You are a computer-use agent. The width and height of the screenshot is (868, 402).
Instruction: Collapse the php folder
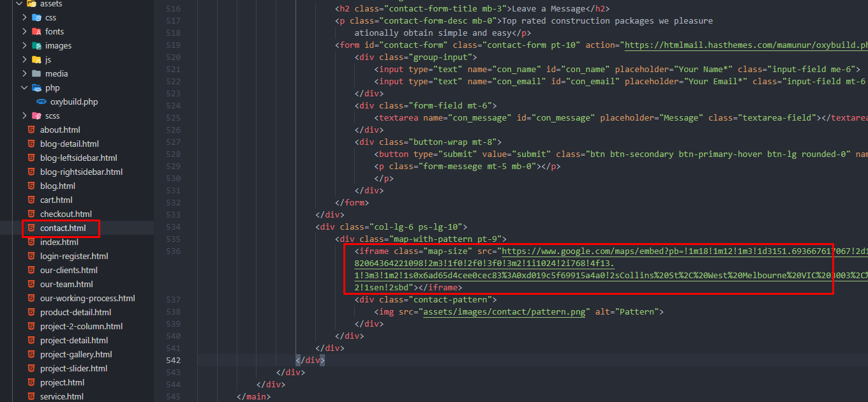pyautogui.click(x=24, y=88)
